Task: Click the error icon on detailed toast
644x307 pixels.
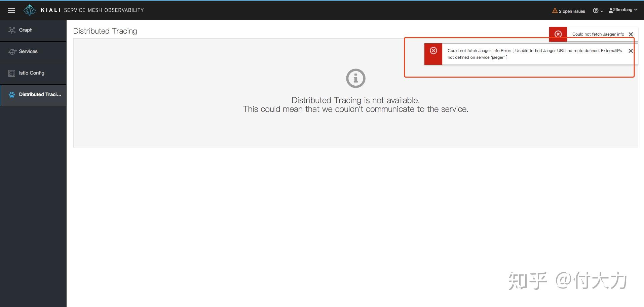Action: (x=433, y=50)
